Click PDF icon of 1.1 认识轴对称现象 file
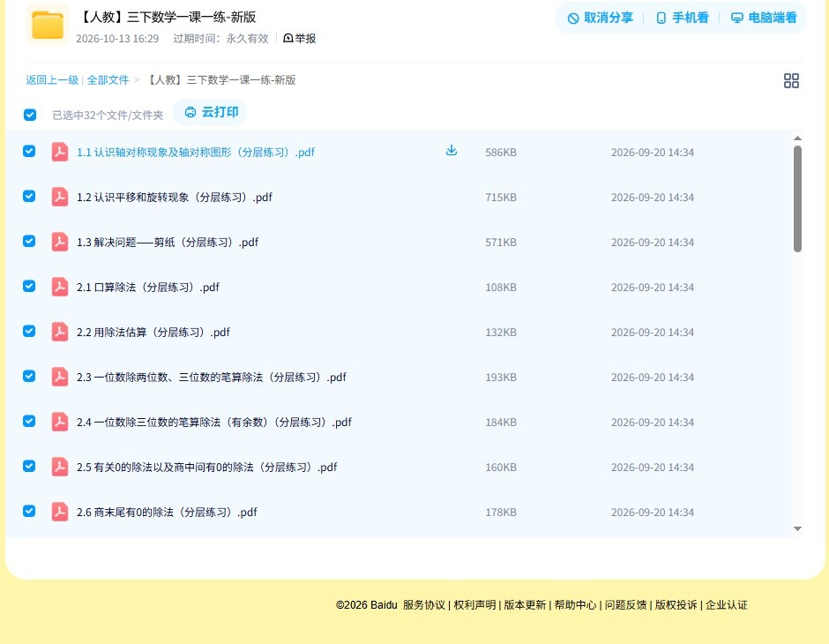The image size is (829, 644). pos(60,152)
